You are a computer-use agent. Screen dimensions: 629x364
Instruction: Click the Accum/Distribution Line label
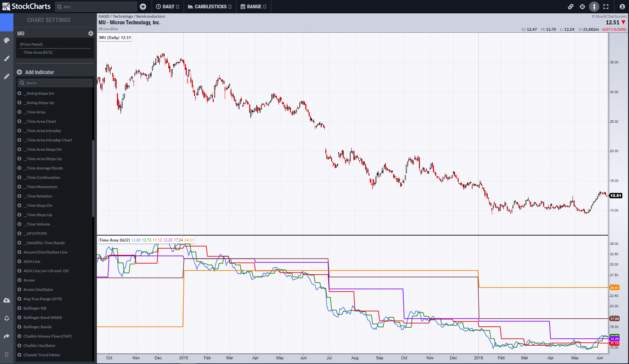pos(45,252)
